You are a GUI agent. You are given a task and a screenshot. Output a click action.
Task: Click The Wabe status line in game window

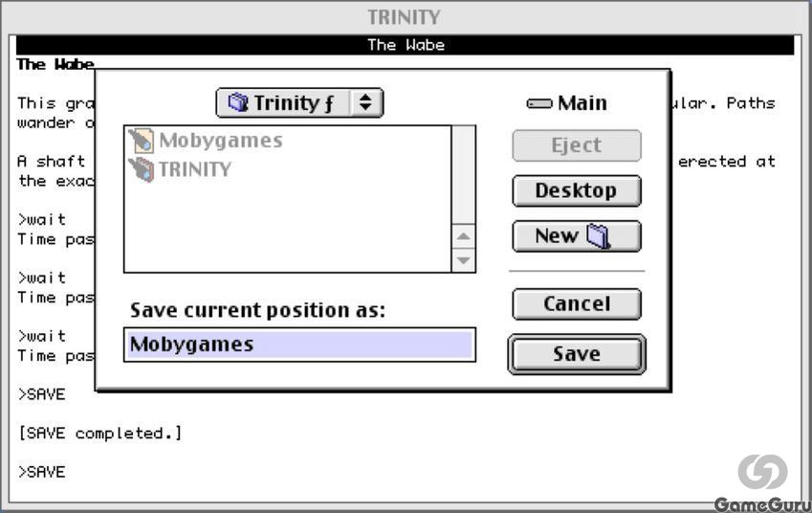[x=405, y=45]
